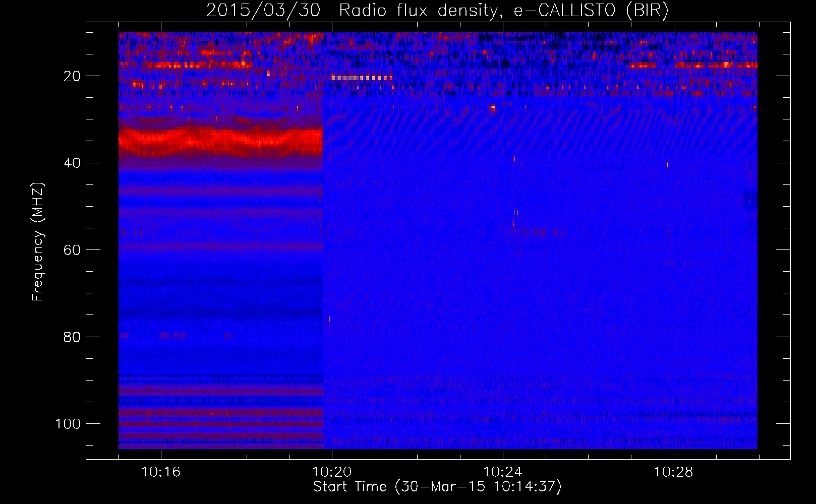816x504 pixels.
Task: Click the 'Frequency (MHZ)' axis label
Action: pyautogui.click(x=38, y=241)
